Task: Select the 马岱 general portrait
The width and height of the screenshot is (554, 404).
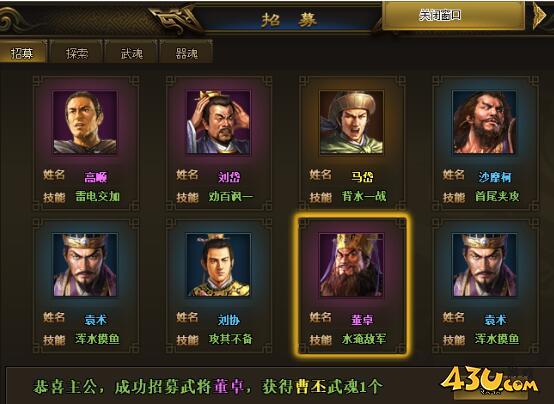Action: [352, 122]
